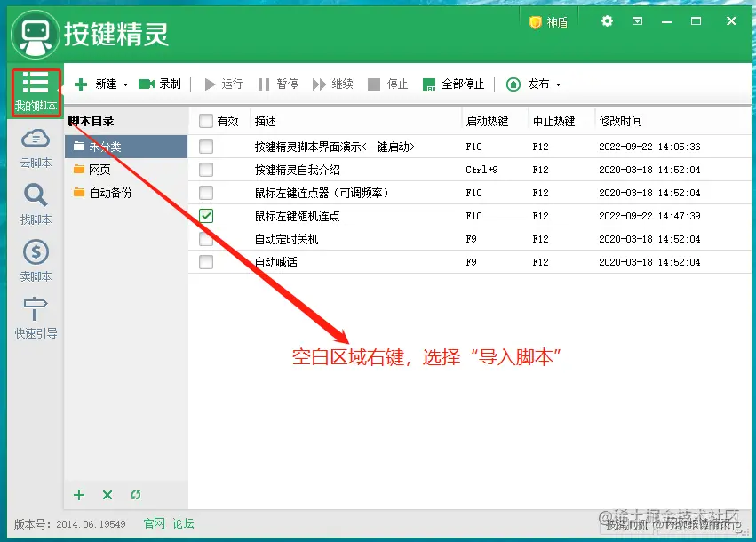Sort by the 修改时间 column header
The height and width of the screenshot is (542, 756).
(x=620, y=121)
